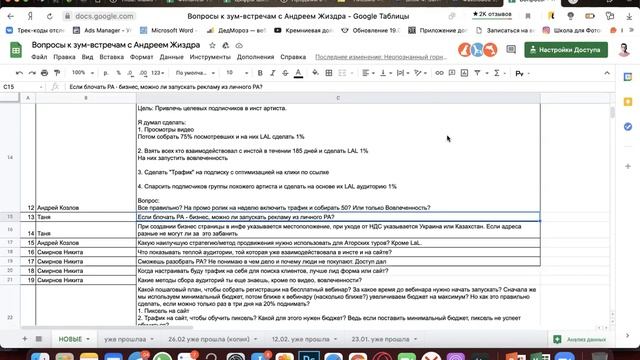
Task: Go to Google Sheets home logo
Action: click(x=16, y=50)
